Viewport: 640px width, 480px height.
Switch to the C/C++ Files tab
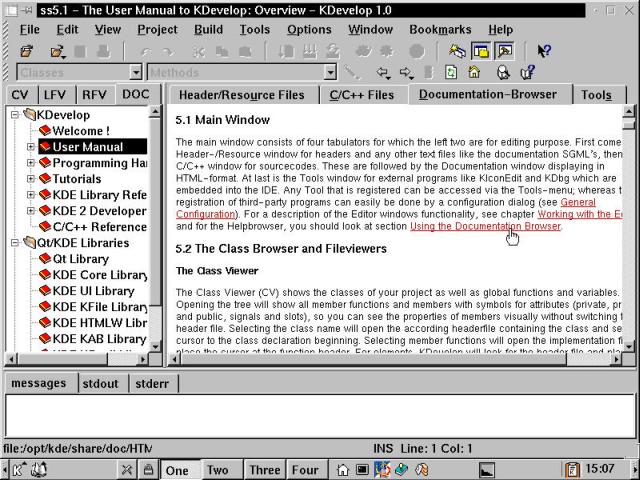coord(361,95)
